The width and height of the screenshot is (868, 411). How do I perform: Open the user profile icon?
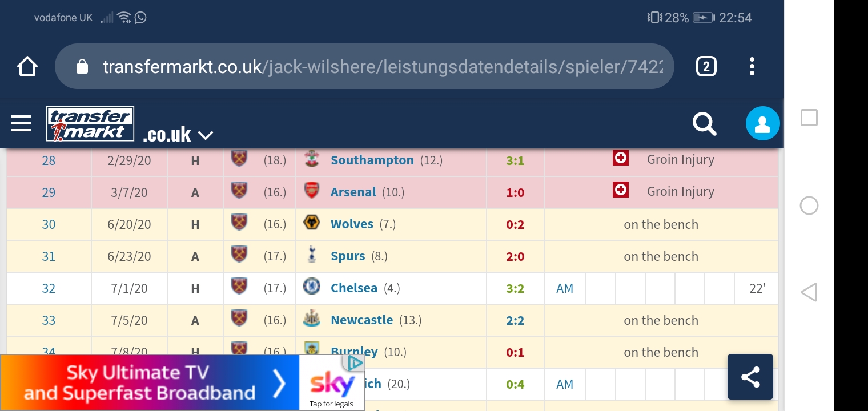point(762,123)
